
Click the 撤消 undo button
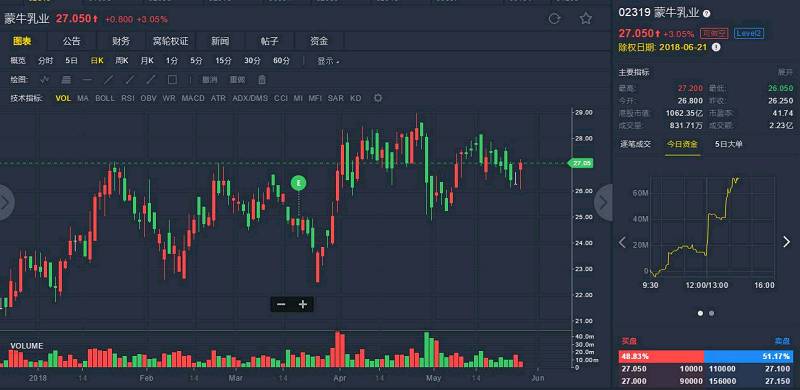[210, 80]
